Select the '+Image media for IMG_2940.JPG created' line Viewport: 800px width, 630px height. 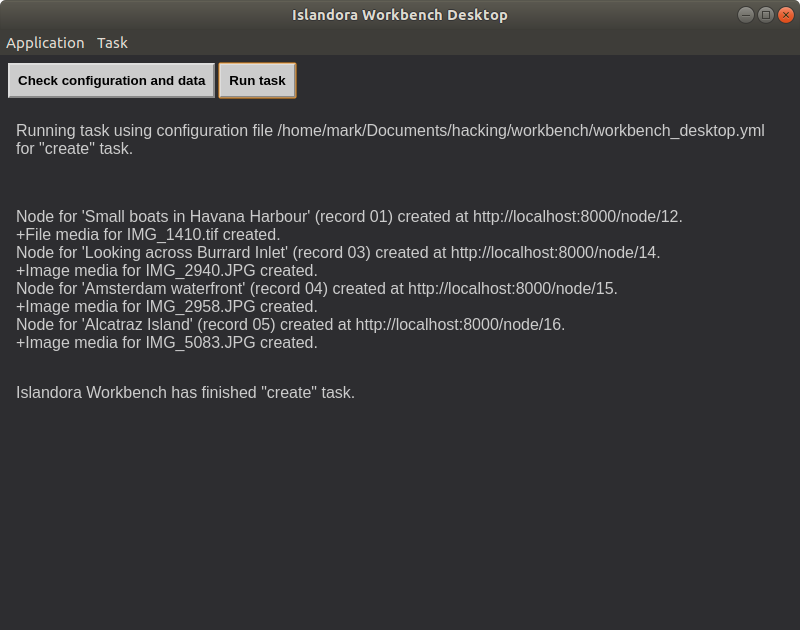click(166, 270)
